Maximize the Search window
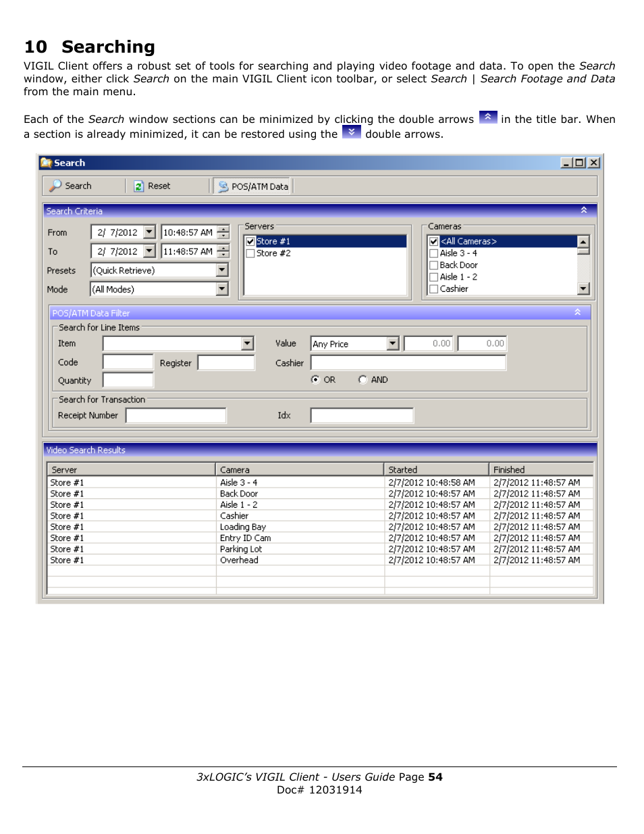 click(x=579, y=163)
